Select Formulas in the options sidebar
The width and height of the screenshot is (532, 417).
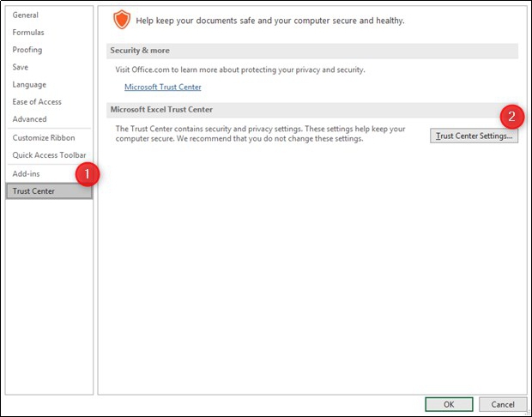tap(28, 33)
